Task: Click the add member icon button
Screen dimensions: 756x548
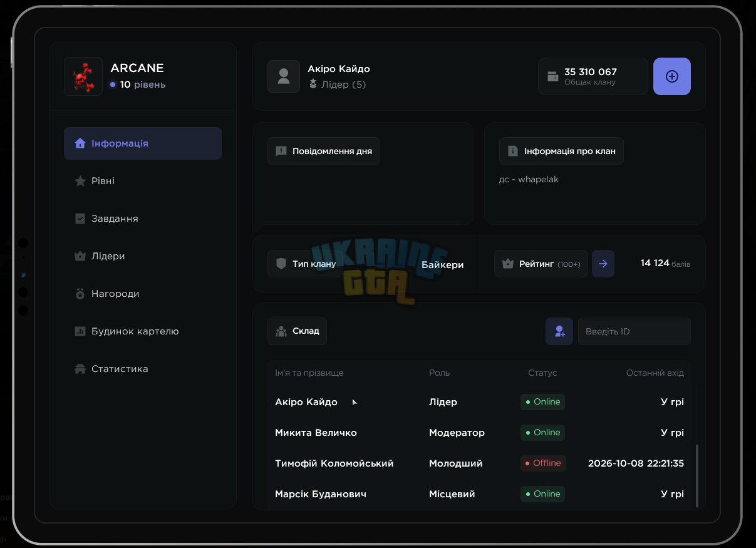Action: [x=559, y=331]
